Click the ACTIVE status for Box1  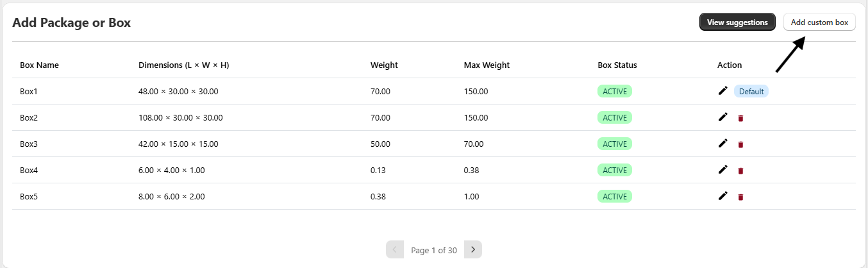click(x=615, y=91)
